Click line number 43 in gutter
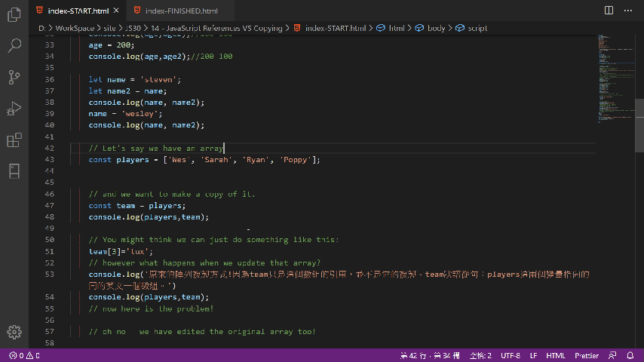Viewport: 644px width, 362px height. (49, 159)
